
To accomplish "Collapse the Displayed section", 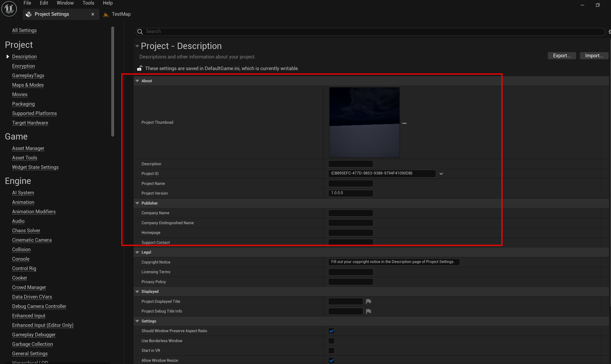I will click(137, 291).
